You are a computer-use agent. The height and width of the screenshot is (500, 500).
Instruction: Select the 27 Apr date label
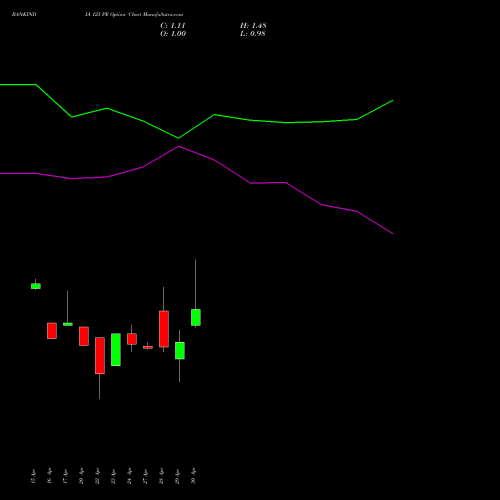click(x=145, y=476)
